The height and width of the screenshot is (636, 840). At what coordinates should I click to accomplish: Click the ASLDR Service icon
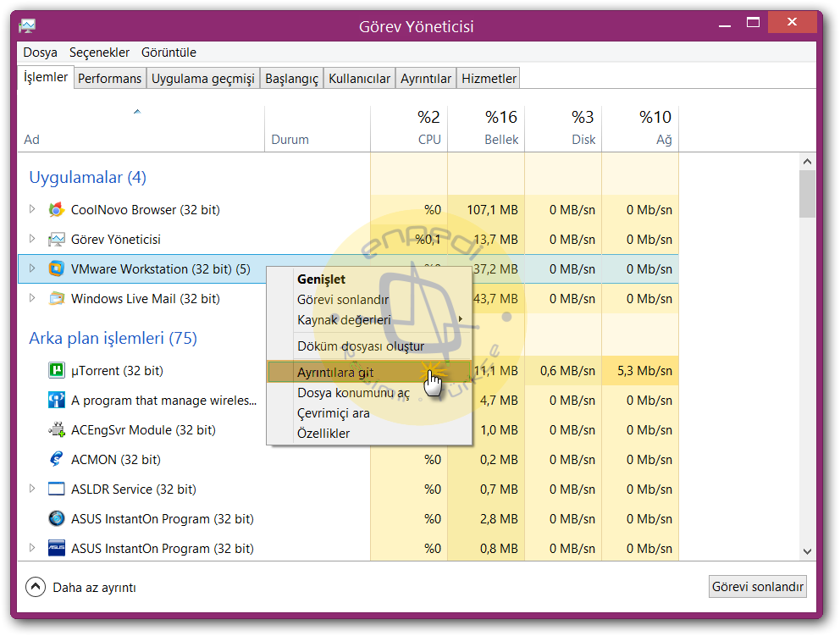click(x=56, y=489)
